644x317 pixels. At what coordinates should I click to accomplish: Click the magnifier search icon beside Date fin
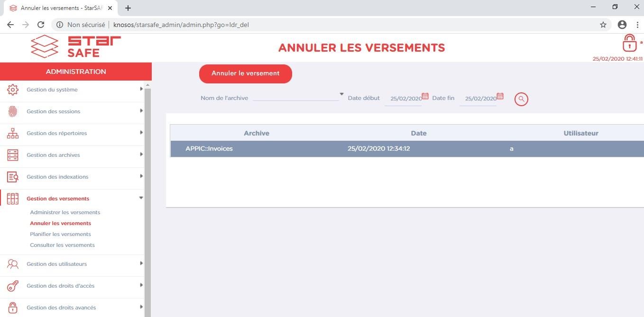[x=521, y=99]
